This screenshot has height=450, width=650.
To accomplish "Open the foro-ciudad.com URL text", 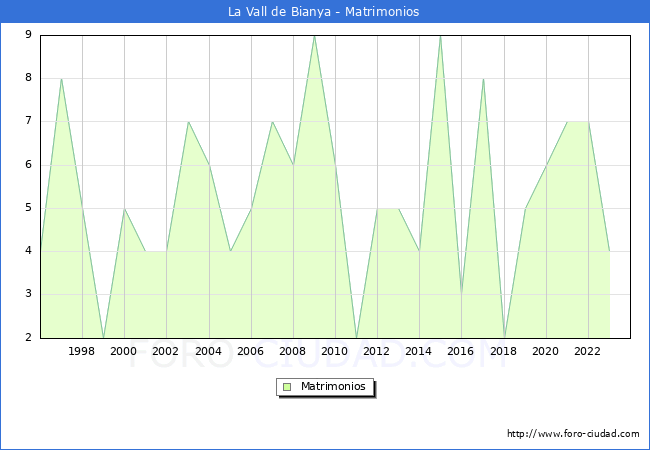I will pyautogui.click(x=573, y=434).
